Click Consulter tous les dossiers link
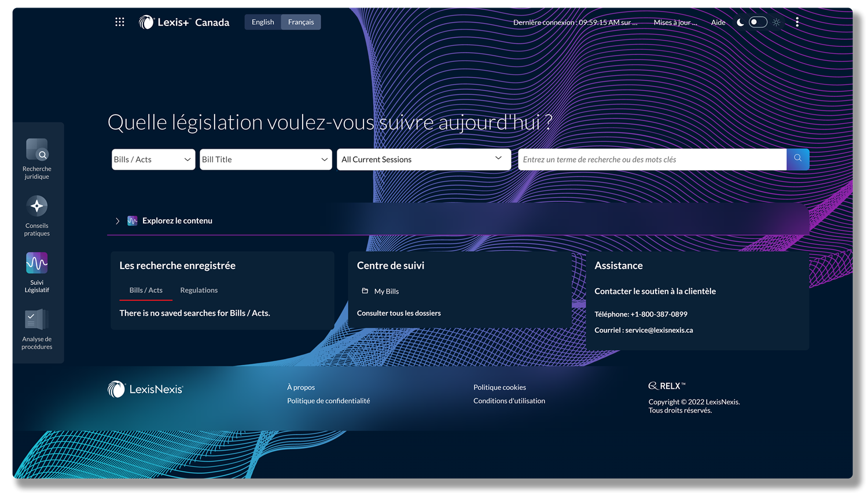This screenshot has width=868, height=493. pos(399,313)
